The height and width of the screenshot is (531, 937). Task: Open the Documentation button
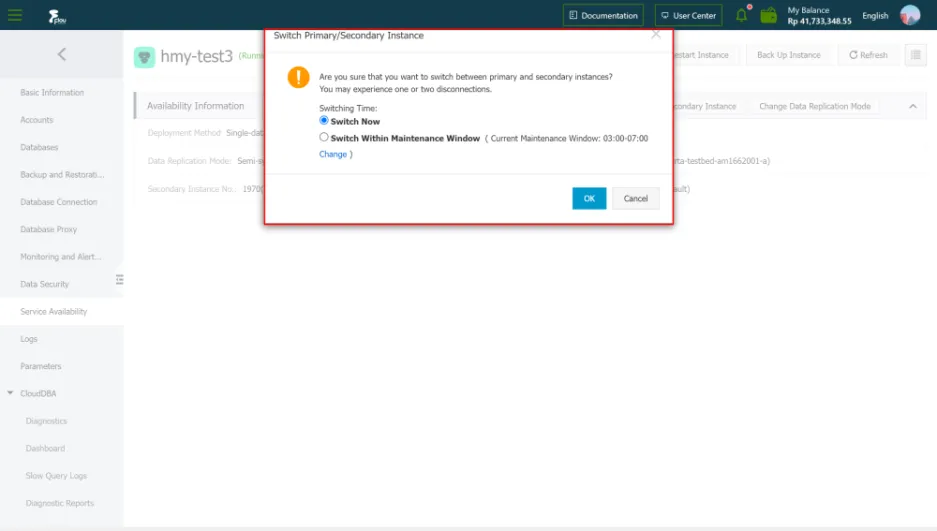coord(603,16)
